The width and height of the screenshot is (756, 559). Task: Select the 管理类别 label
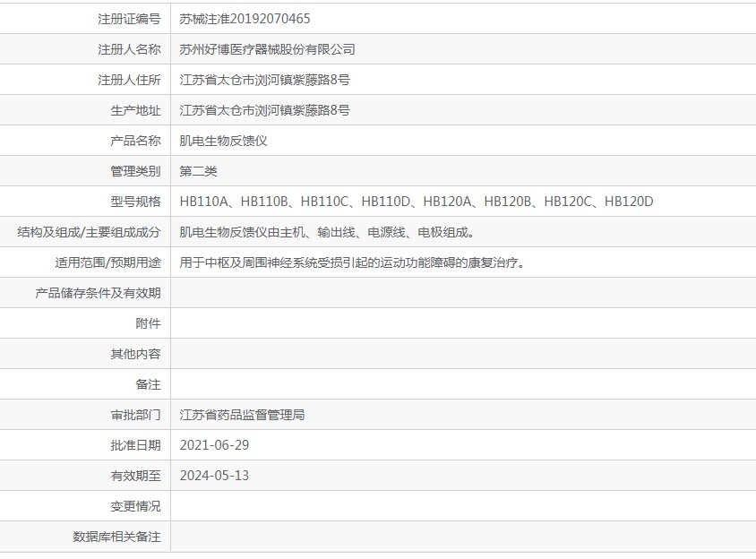point(135,171)
